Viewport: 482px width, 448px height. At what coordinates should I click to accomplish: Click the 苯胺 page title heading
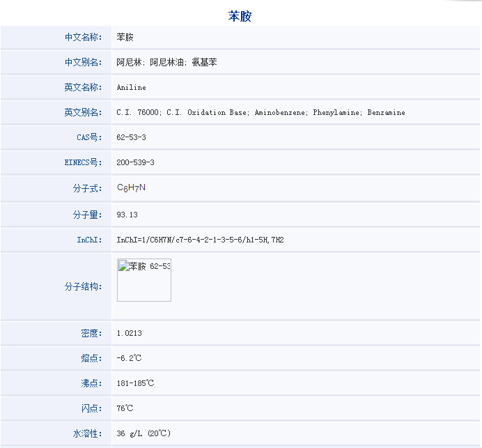pyautogui.click(x=240, y=16)
